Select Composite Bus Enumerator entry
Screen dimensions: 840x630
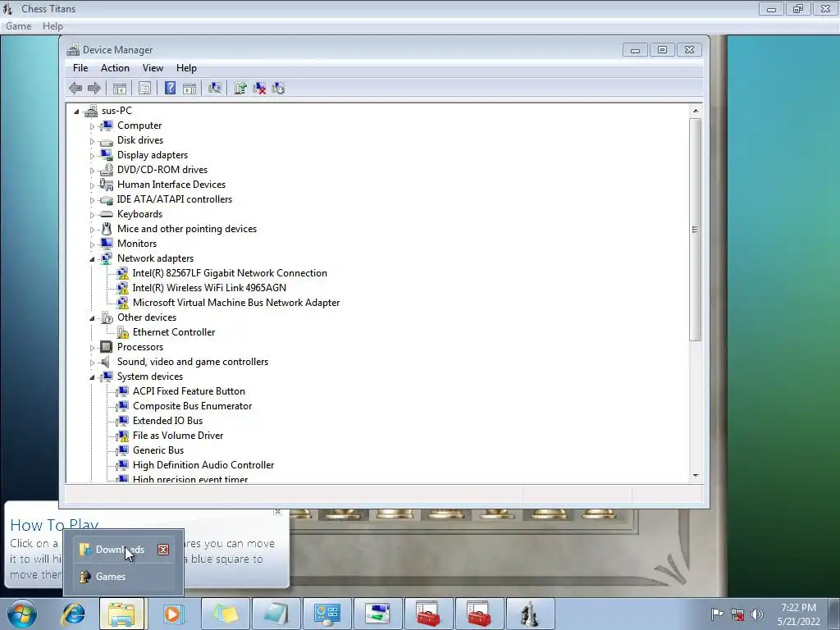click(x=192, y=406)
